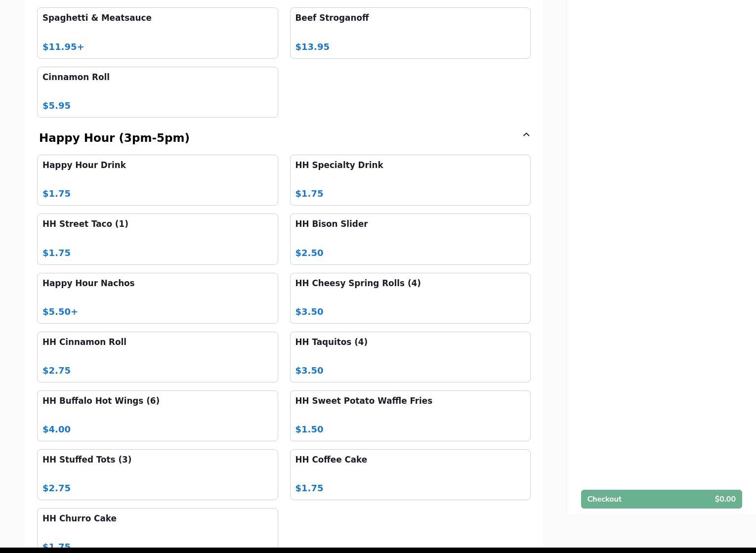Open the HH Taquitos (4) item
The height and width of the screenshot is (553, 756).
click(x=410, y=357)
